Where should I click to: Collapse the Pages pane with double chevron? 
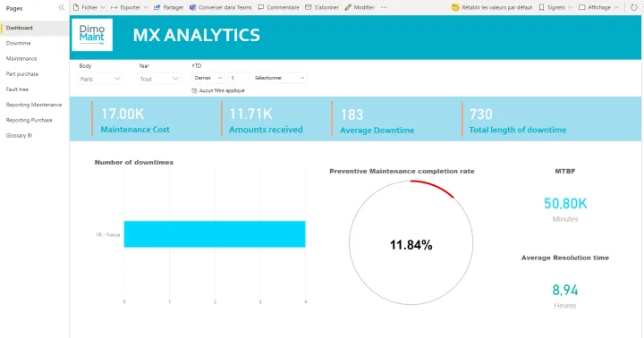62,7
